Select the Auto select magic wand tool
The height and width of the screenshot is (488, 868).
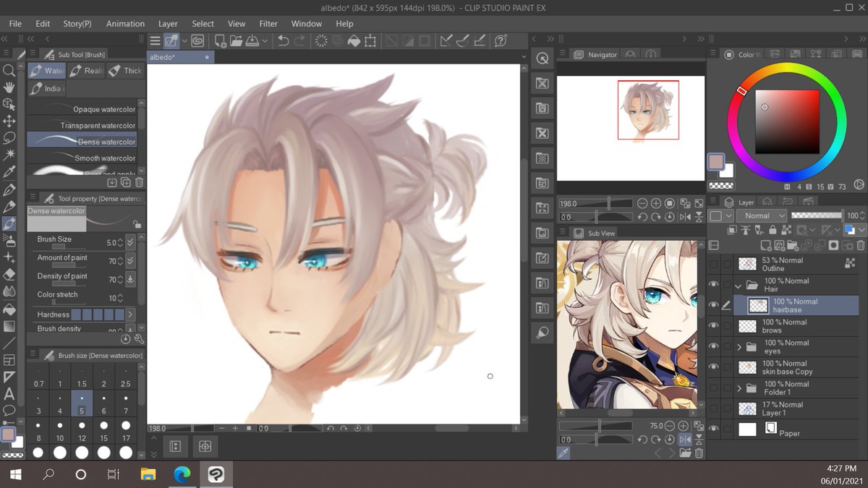click(9, 155)
